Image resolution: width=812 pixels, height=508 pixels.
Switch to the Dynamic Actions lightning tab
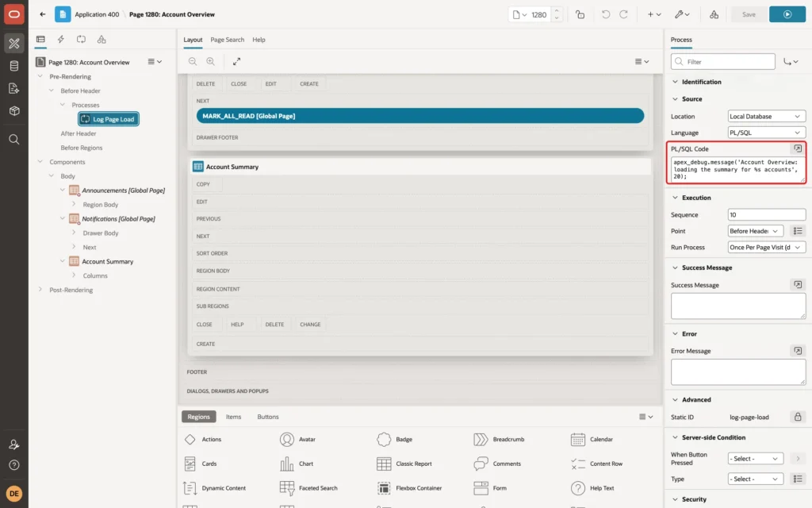point(60,40)
